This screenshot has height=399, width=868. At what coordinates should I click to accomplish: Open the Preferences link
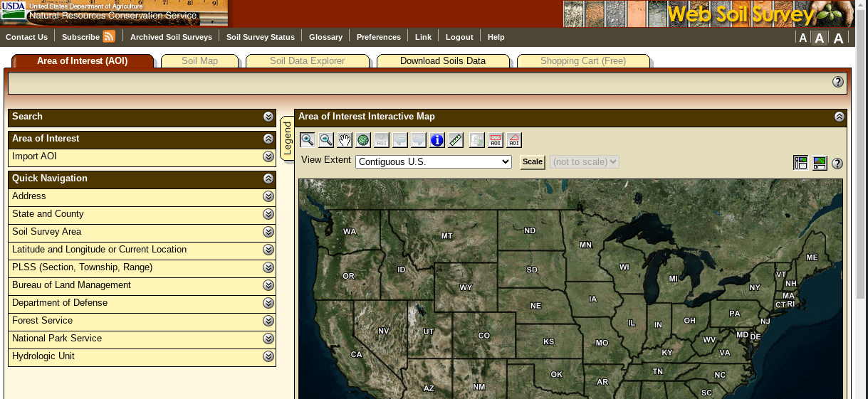coord(379,37)
